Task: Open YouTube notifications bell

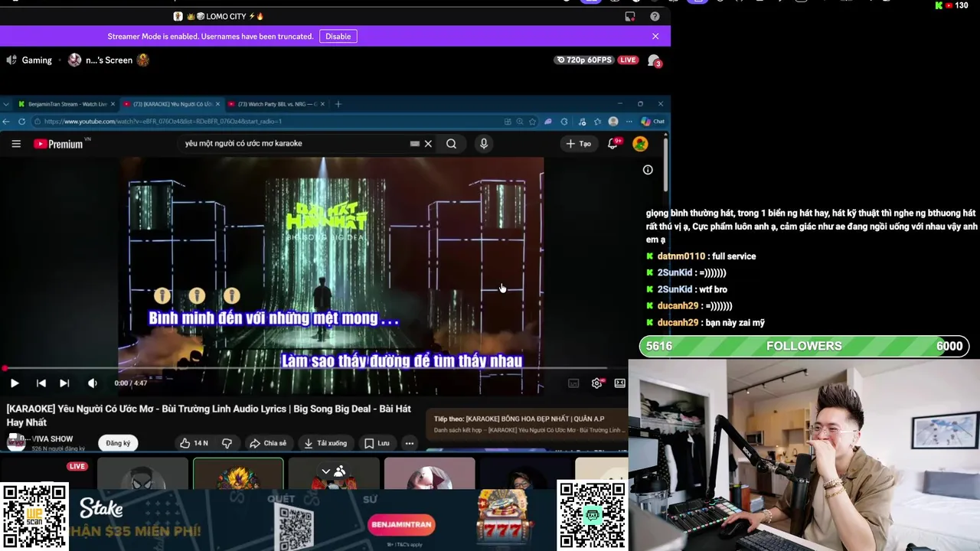Action: (x=613, y=143)
